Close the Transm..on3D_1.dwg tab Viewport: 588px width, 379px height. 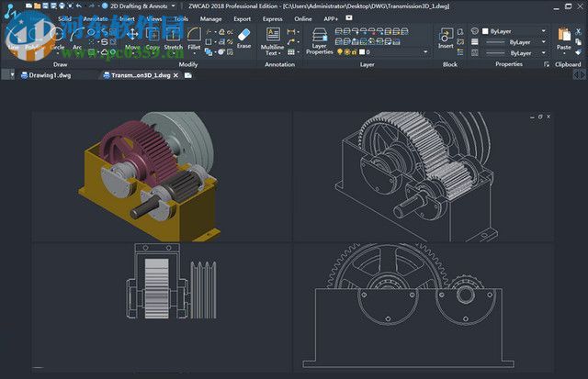point(175,75)
